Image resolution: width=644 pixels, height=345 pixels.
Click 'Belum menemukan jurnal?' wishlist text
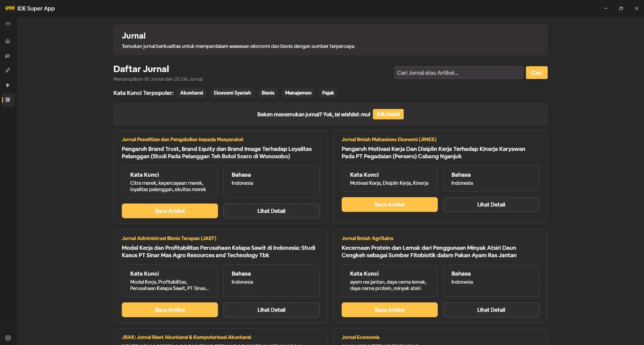pyautogui.click(x=314, y=115)
